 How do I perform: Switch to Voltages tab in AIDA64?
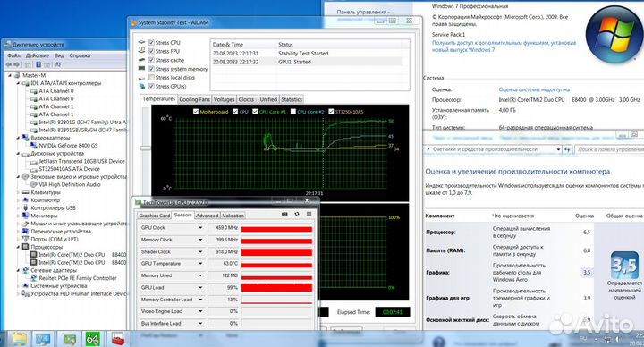tap(225, 99)
